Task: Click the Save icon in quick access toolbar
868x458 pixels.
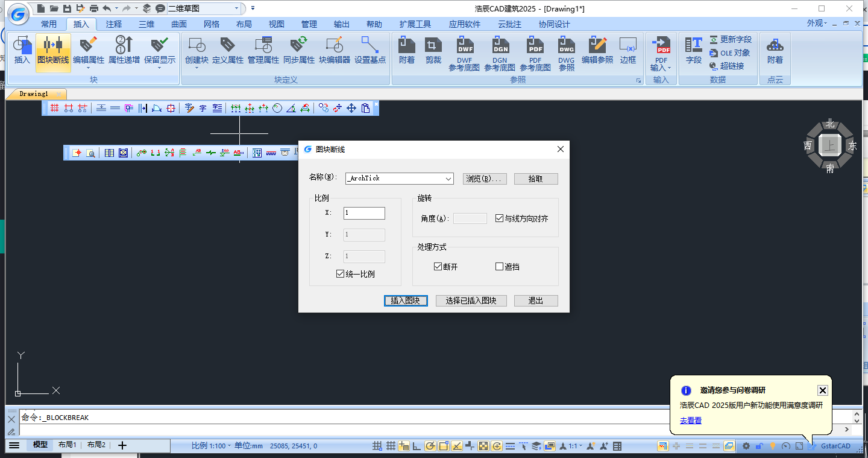Action: 67,8
